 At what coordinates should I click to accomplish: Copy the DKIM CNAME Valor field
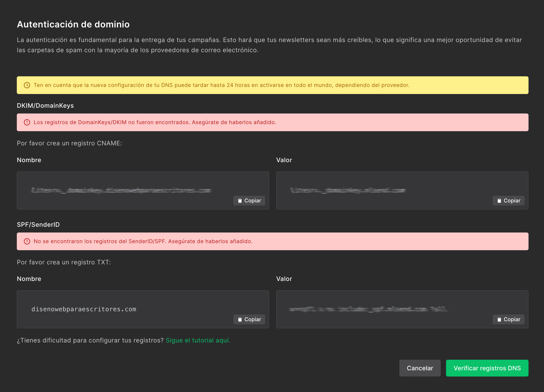coord(508,201)
